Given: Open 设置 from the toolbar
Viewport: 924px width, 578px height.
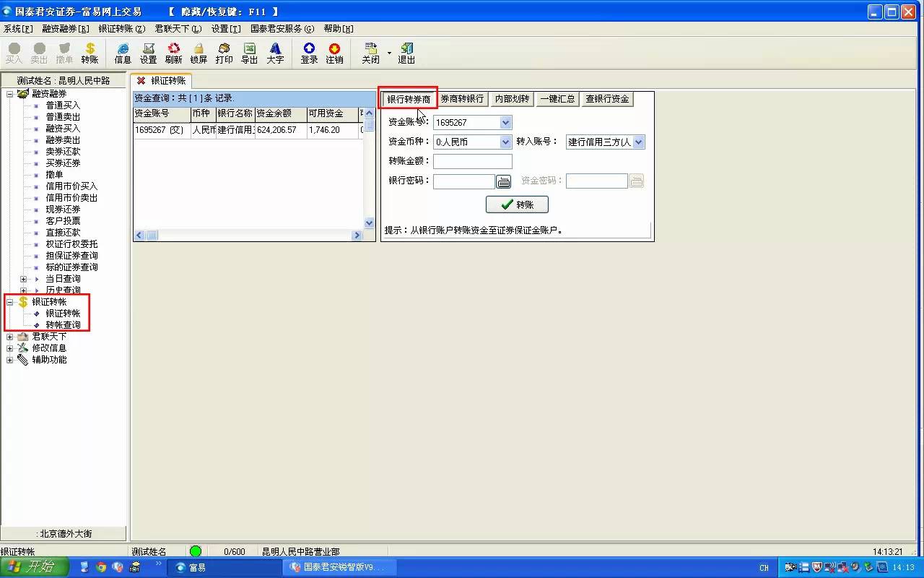Looking at the screenshot, I should point(149,53).
